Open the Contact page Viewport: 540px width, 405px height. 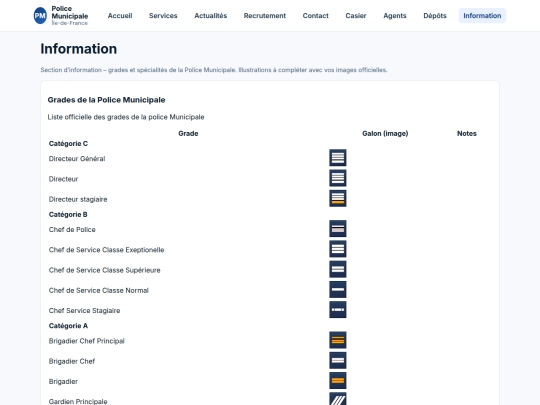click(x=315, y=16)
